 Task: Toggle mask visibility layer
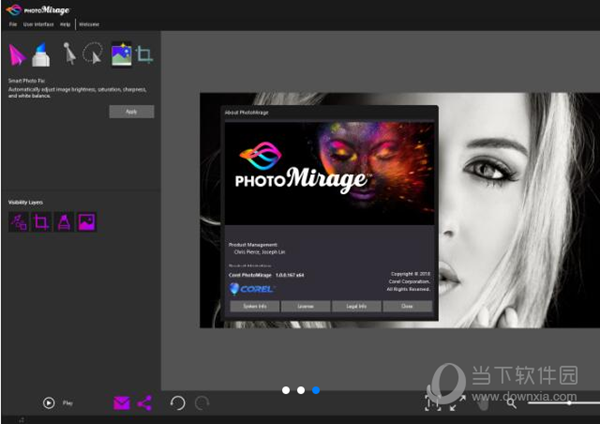[64, 222]
